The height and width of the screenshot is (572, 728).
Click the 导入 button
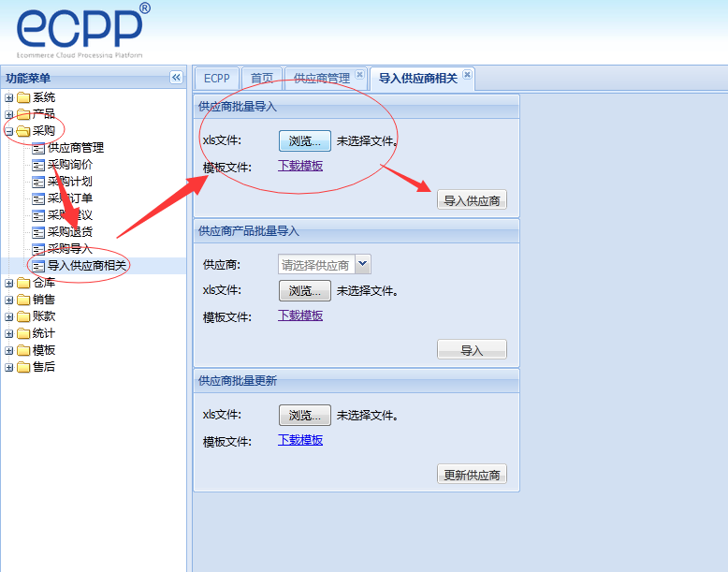click(x=472, y=350)
